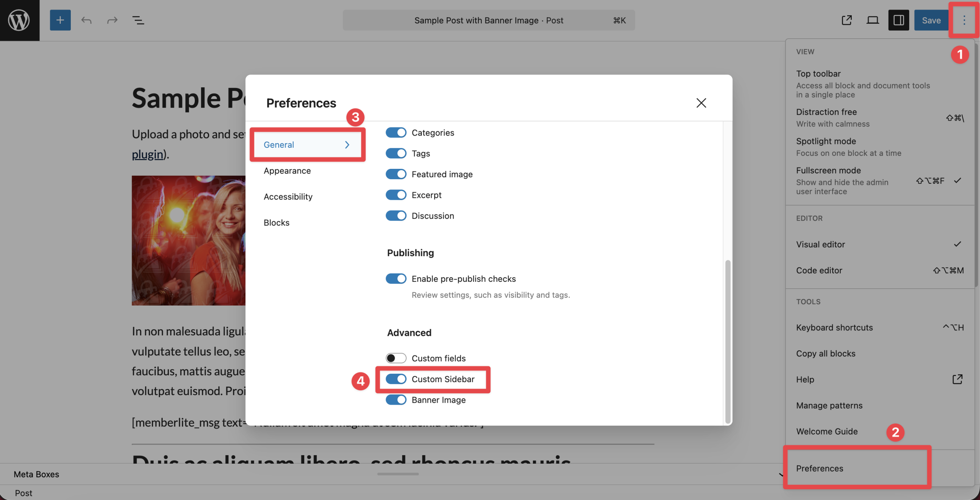The width and height of the screenshot is (980, 500).
Task: Enable the Custom fields toggle
Action: pyautogui.click(x=396, y=358)
